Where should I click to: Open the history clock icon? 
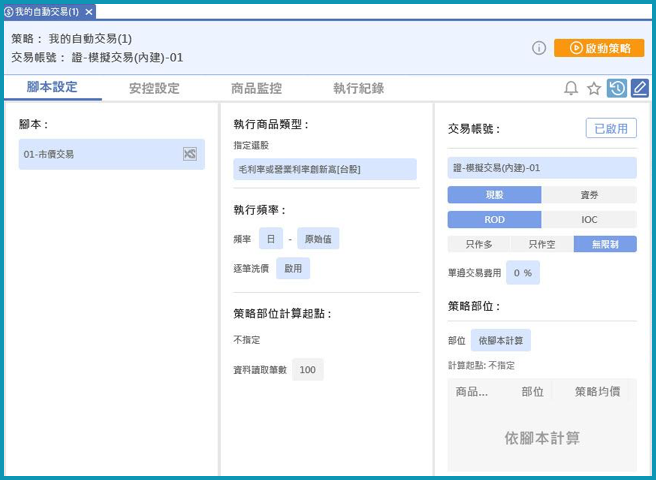coord(617,89)
